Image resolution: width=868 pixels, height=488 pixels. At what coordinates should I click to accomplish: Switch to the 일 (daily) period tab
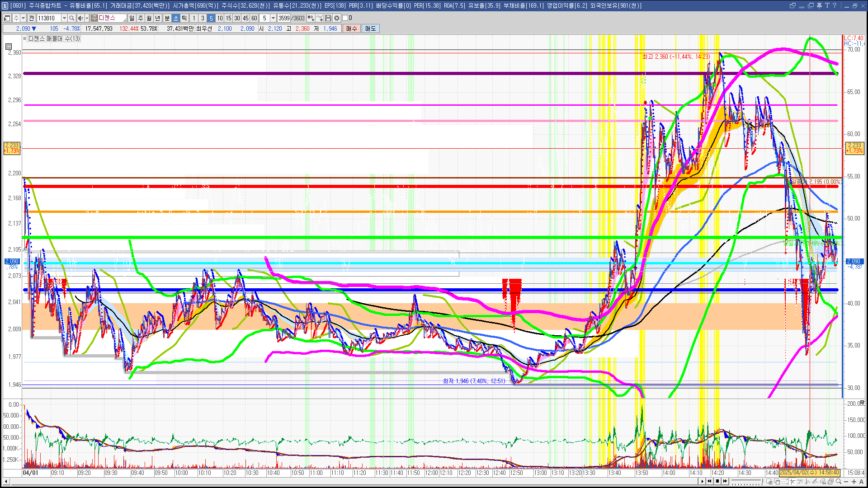[x=132, y=18]
